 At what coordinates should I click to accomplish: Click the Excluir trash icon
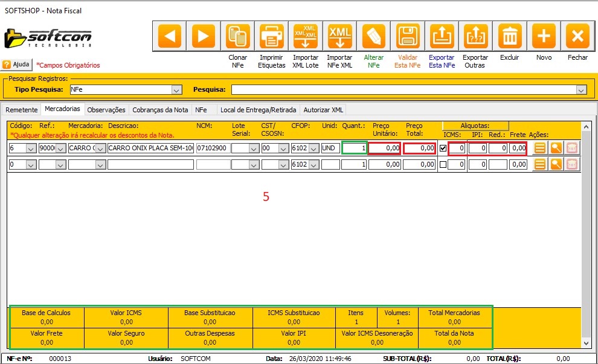510,37
